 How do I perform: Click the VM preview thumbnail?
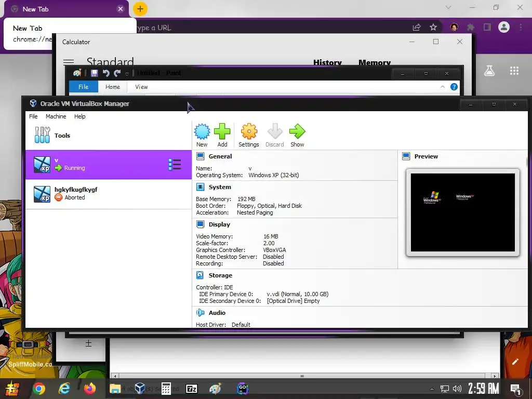point(463,212)
